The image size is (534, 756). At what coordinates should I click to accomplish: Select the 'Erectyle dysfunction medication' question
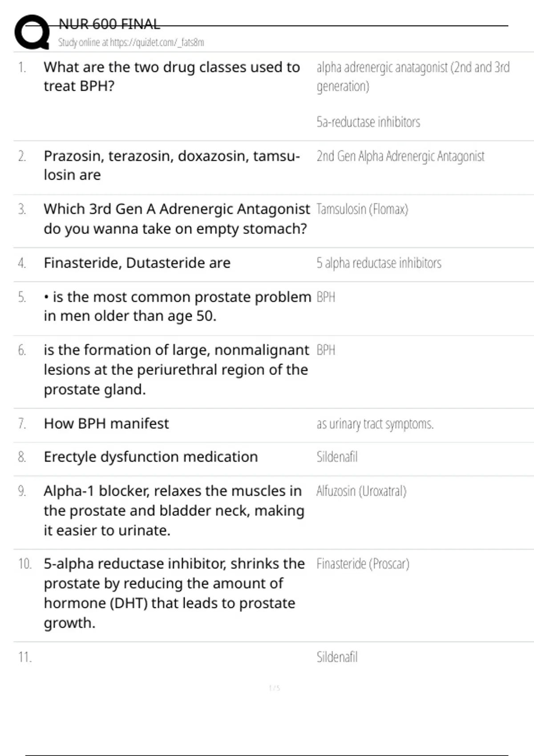coord(150,457)
